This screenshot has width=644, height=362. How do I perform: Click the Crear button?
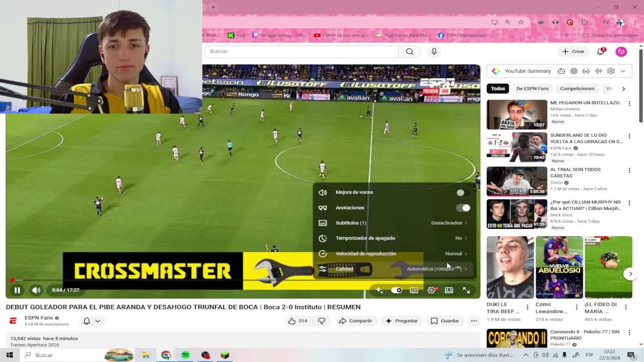coord(573,51)
